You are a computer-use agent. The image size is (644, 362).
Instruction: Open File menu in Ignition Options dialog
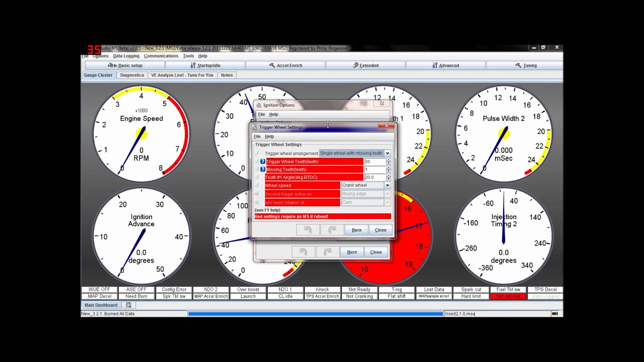point(262,115)
